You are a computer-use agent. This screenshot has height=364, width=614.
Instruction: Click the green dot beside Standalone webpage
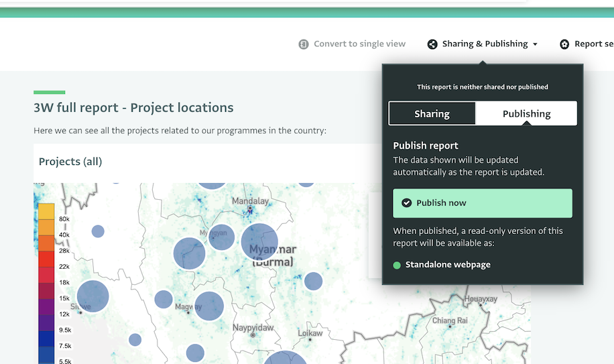(397, 265)
